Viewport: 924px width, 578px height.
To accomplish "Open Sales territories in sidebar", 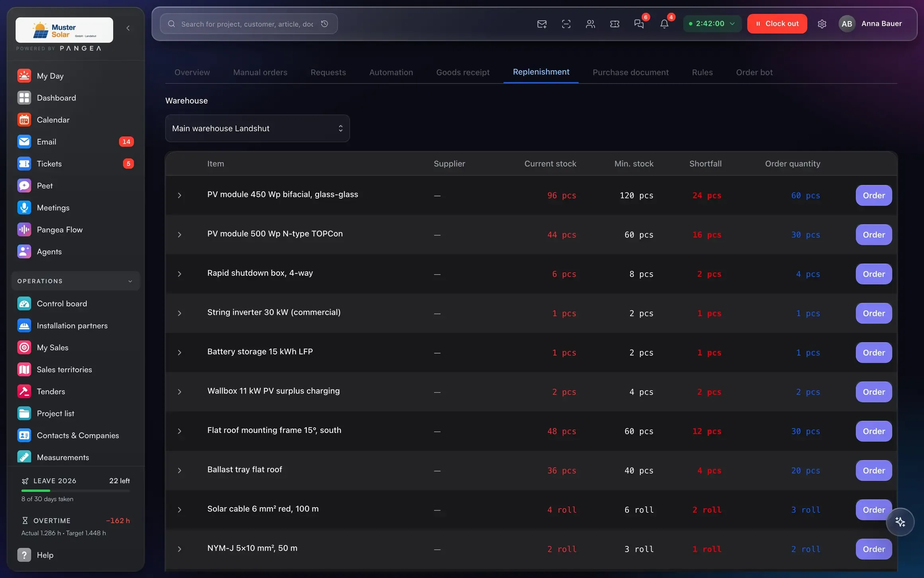I will click(x=76, y=370).
